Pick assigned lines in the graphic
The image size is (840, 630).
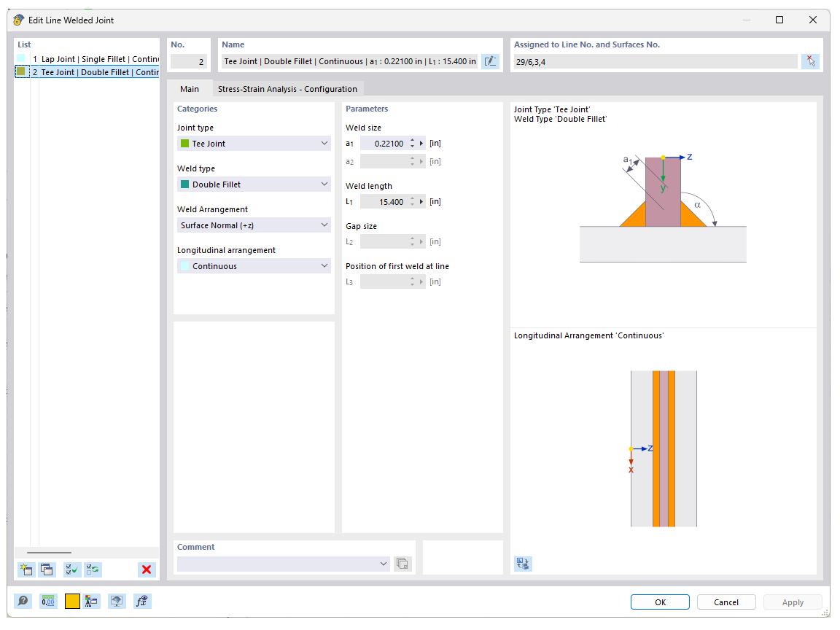[x=810, y=61]
